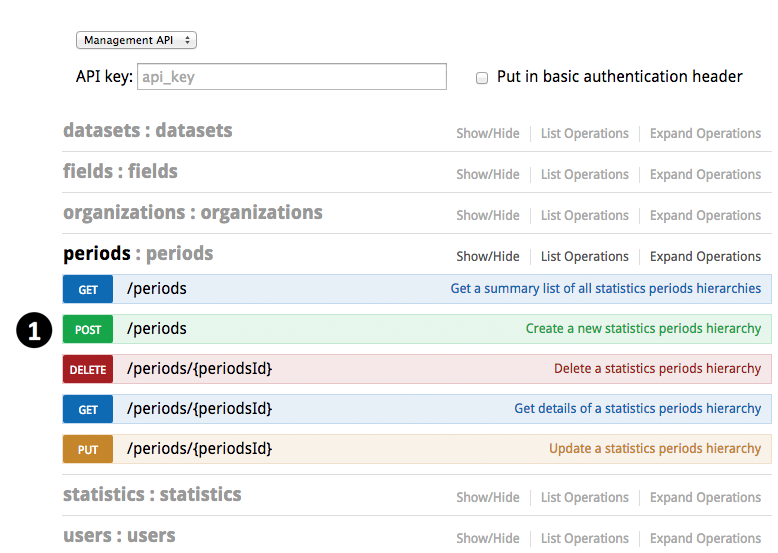Open the users section heading

click(x=119, y=535)
